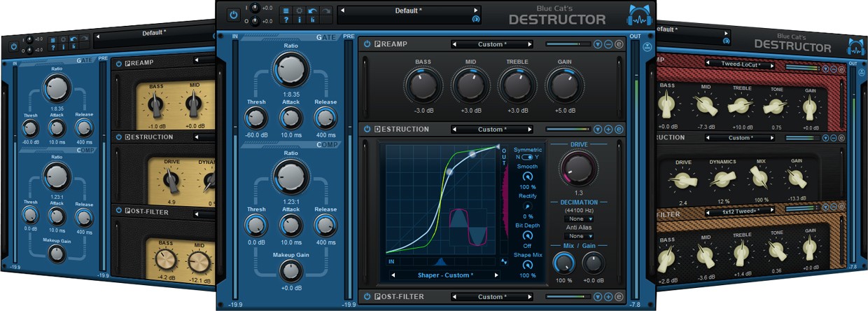Click the Gate Ratio knob in center window

pyautogui.click(x=290, y=69)
